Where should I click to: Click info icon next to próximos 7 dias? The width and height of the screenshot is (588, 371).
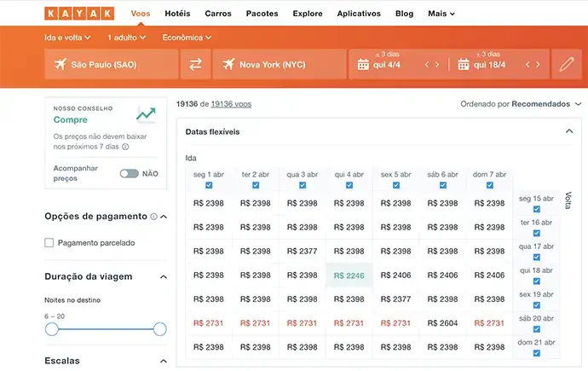point(125,147)
